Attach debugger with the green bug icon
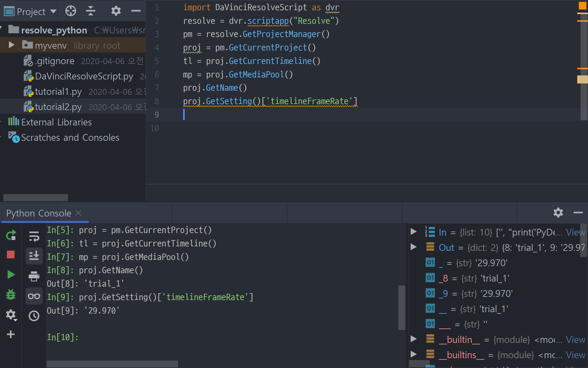This screenshot has width=588, height=368. pos(11,294)
